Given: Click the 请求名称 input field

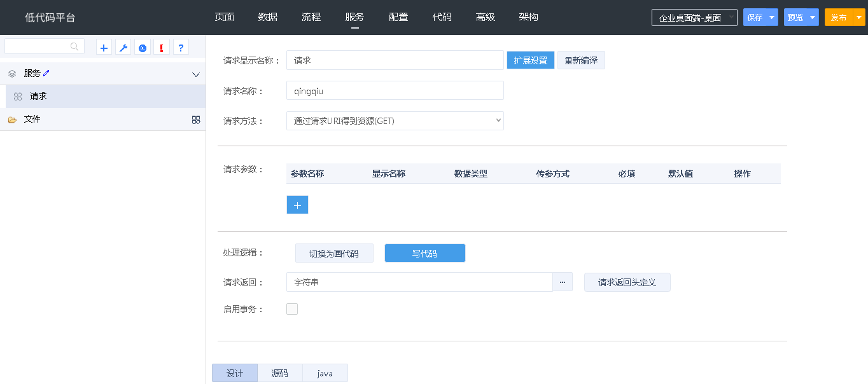Looking at the screenshot, I should pos(395,90).
